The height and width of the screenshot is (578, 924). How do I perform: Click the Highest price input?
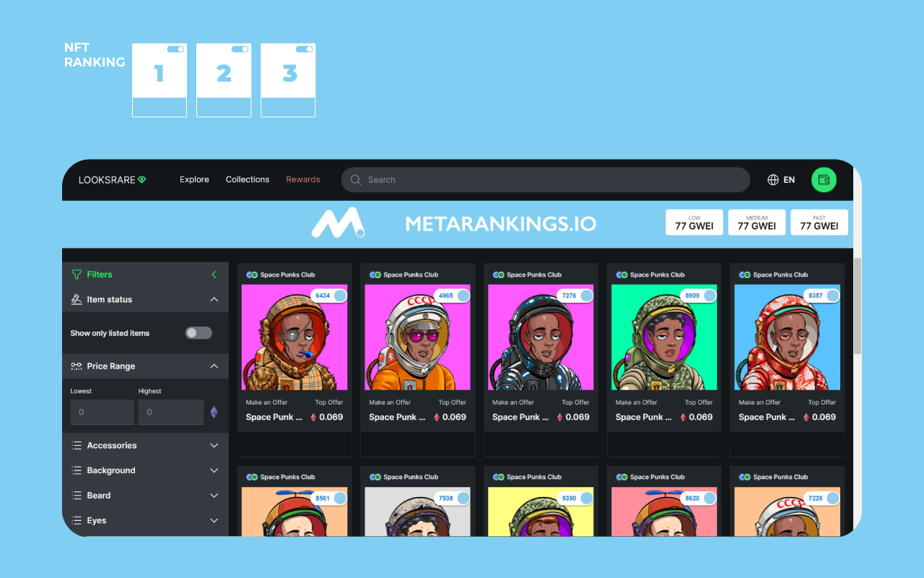[170, 412]
